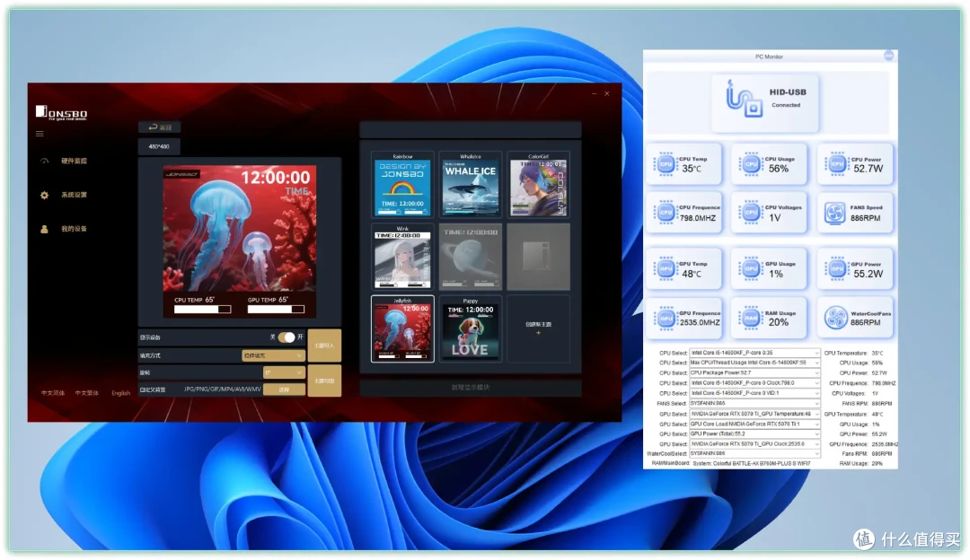970x560 pixels.
Task: Click the 新增显示模块 button
Action: [x=470, y=388]
